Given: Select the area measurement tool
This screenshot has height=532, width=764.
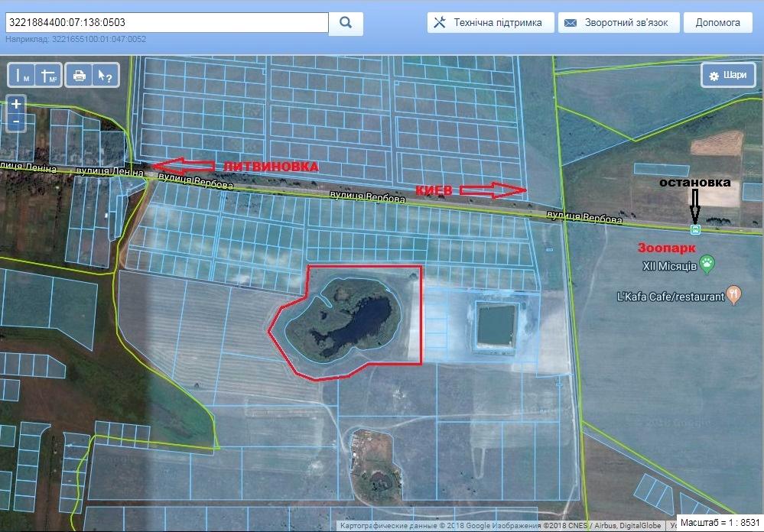Looking at the screenshot, I should tap(48, 76).
